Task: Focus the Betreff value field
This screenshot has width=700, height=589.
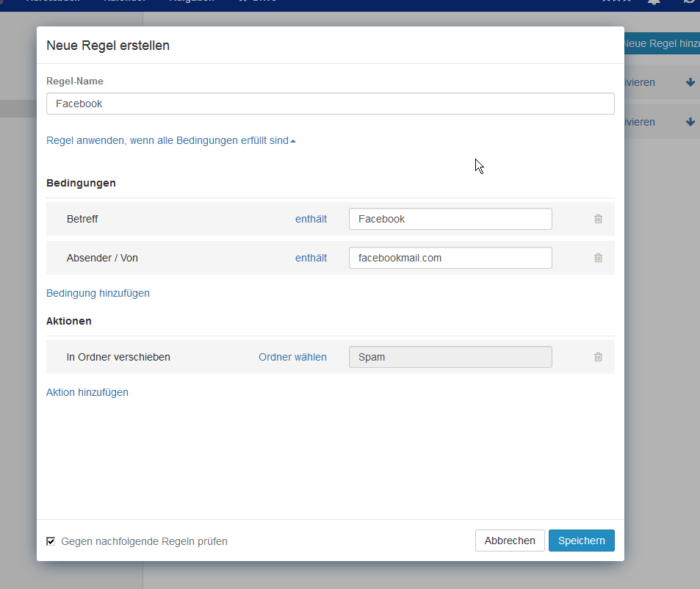Action: click(450, 219)
